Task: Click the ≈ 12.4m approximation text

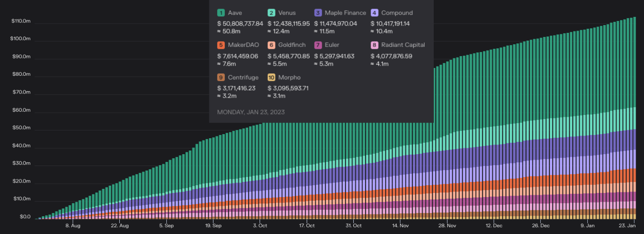Action: click(278, 31)
